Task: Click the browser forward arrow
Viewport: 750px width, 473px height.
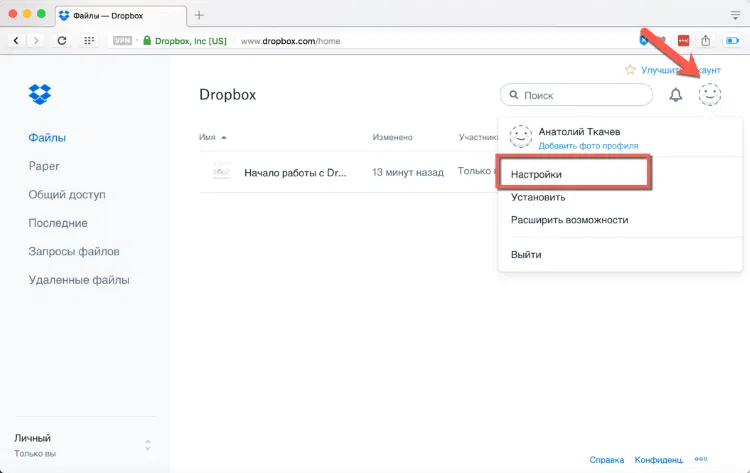Action: pyautogui.click(x=36, y=41)
